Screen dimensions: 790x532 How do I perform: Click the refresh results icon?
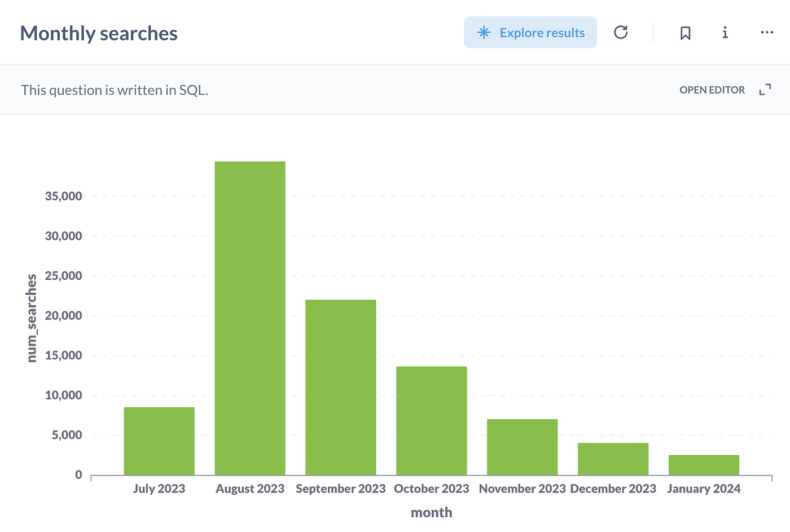[621, 32]
